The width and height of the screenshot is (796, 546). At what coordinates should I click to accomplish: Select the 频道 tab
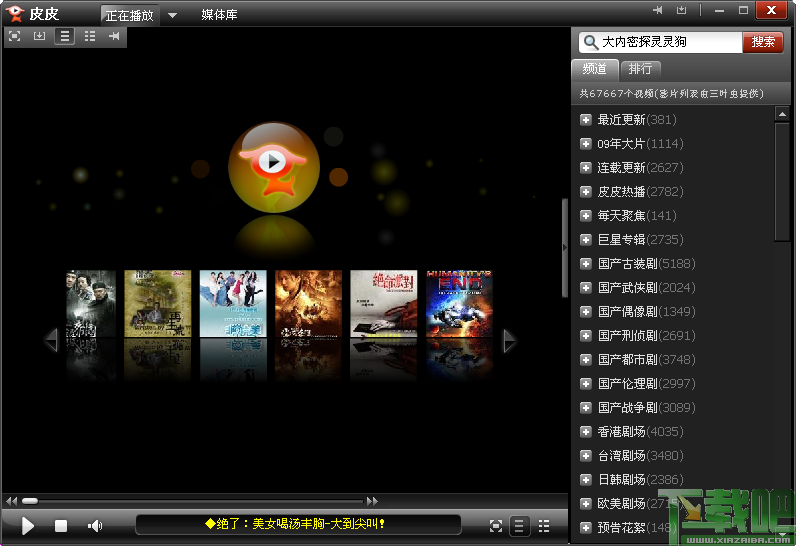pyautogui.click(x=594, y=69)
